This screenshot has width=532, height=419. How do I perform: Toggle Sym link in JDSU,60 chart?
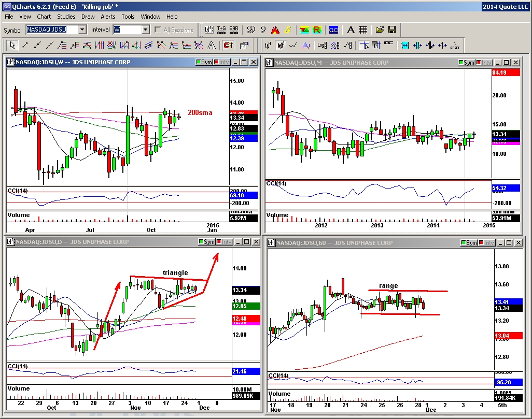469,243
